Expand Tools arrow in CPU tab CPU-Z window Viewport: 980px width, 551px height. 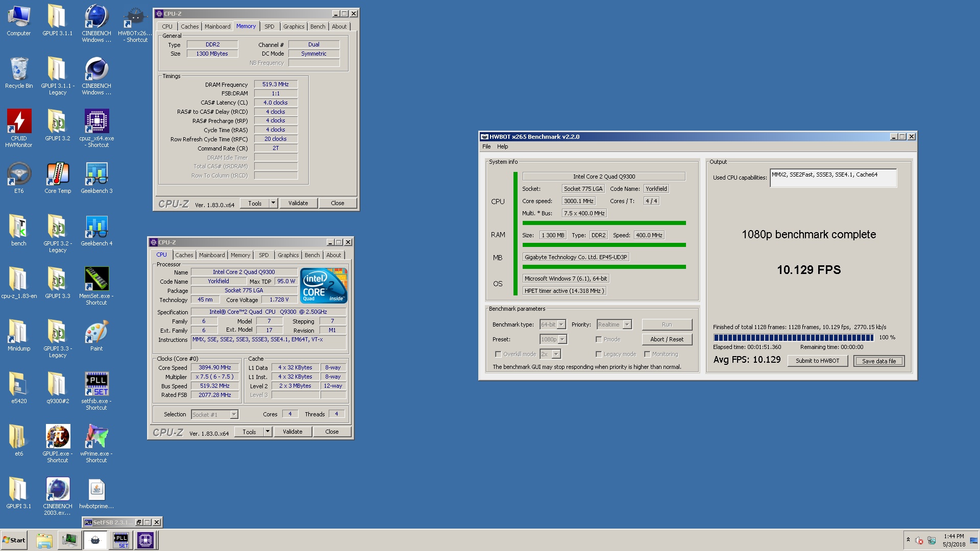(x=267, y=432)
